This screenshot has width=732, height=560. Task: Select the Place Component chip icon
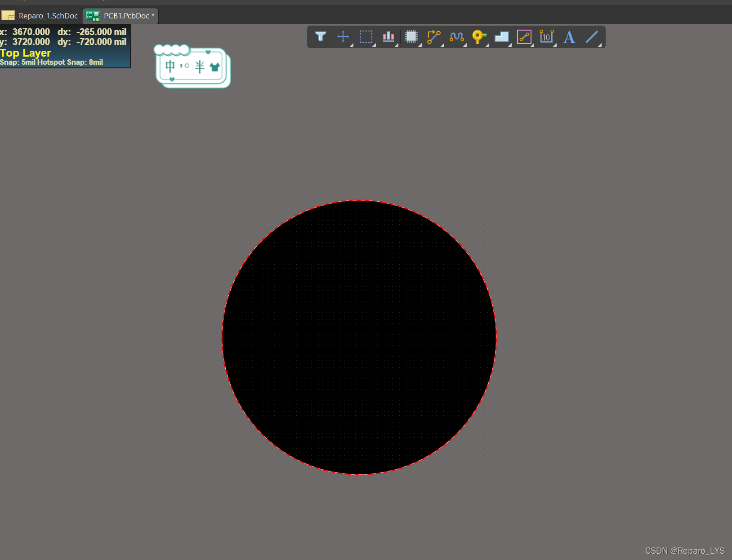click(x=411, y=36)
